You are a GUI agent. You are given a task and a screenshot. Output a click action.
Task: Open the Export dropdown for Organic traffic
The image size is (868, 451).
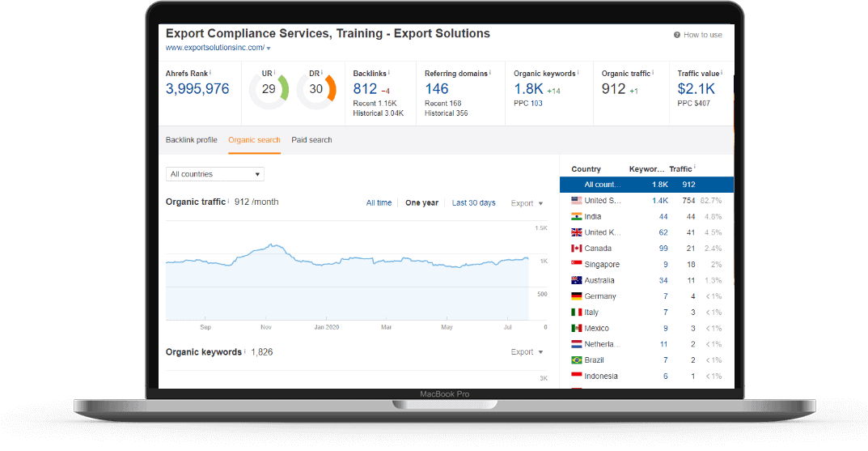coord(527,203)
